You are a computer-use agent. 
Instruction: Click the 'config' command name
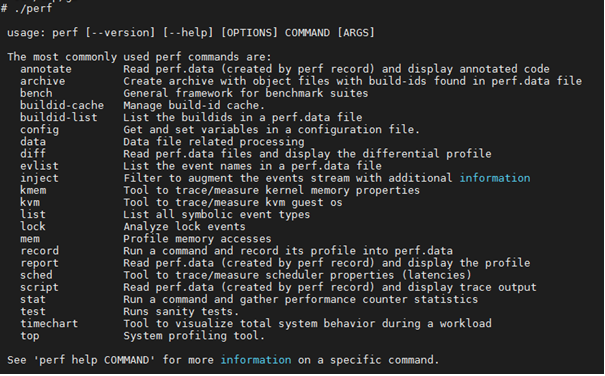[x=39, y=130]
